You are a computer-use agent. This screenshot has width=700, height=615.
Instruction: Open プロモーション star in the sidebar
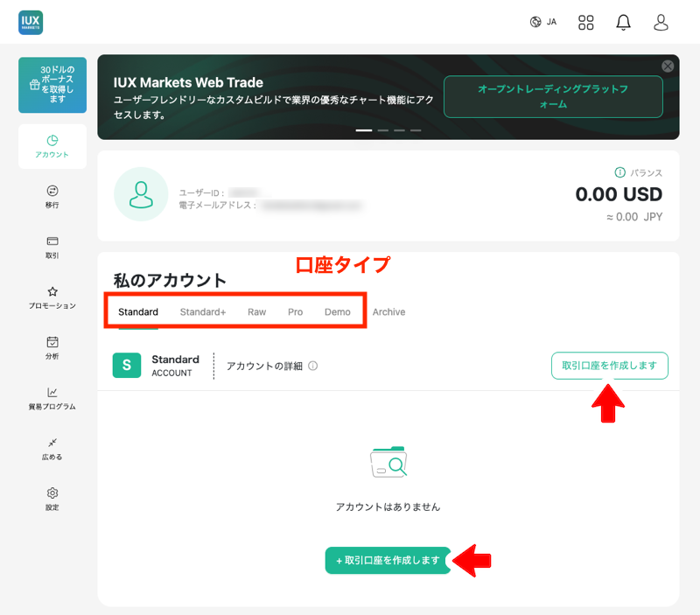52,297
